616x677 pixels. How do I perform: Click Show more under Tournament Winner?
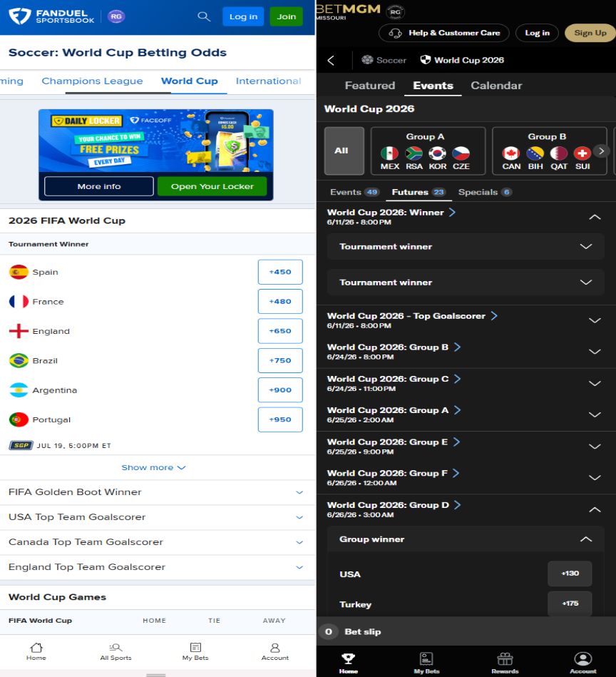click(153, 467)
